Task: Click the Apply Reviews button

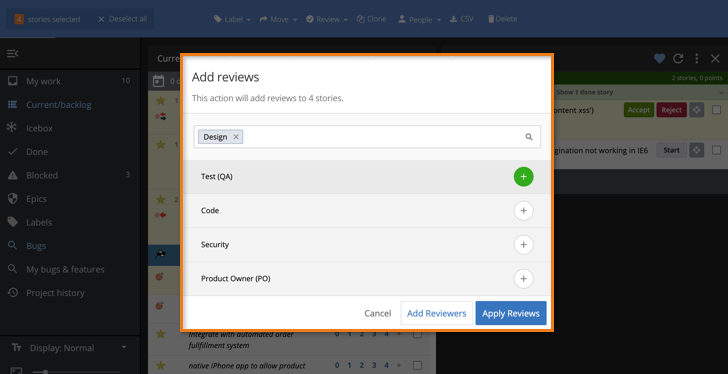Action: (x=511, y=313)
